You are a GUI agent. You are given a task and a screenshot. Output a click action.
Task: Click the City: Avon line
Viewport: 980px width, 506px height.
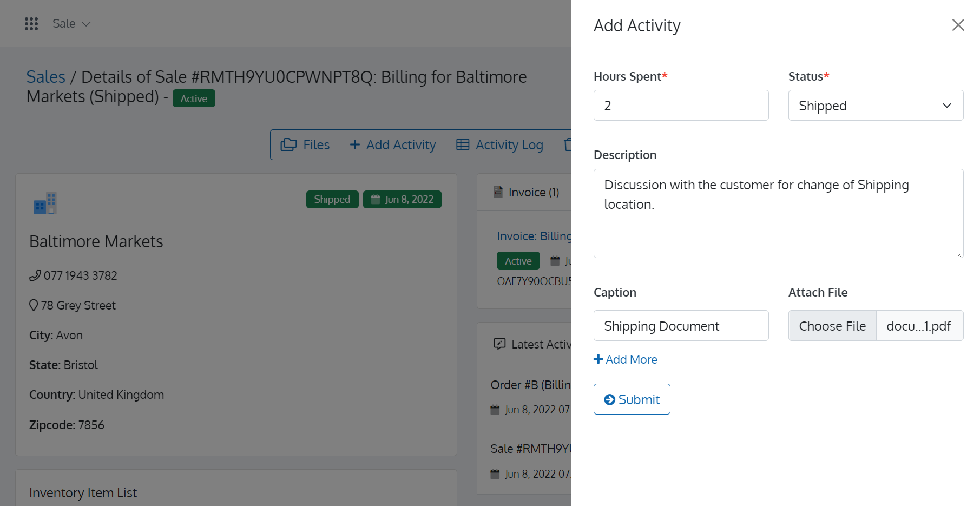(56, 335)
